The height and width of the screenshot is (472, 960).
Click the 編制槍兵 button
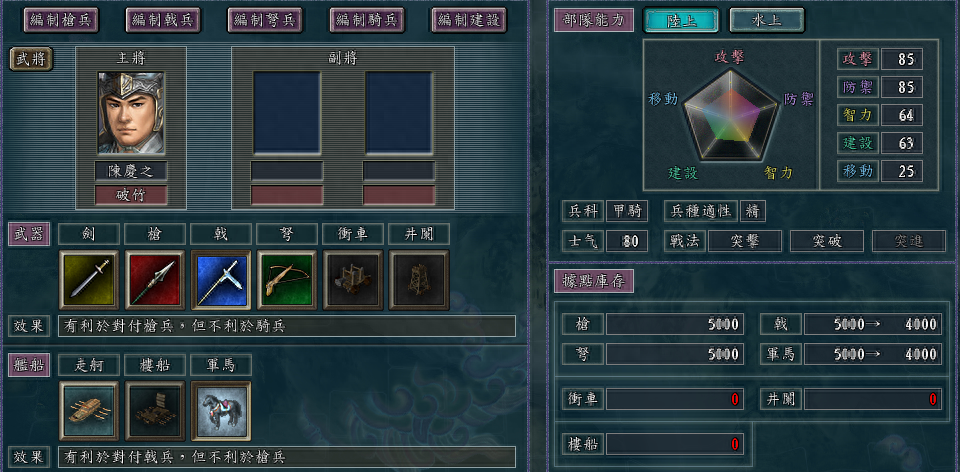61,20
